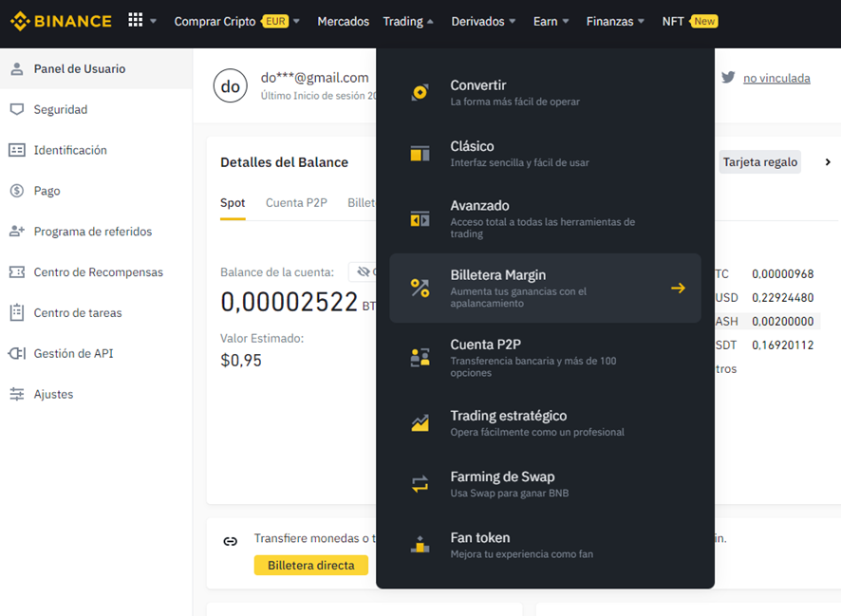Click the Binance logo
This screenshot has height=616, width=841.
(x=61, y=22)
